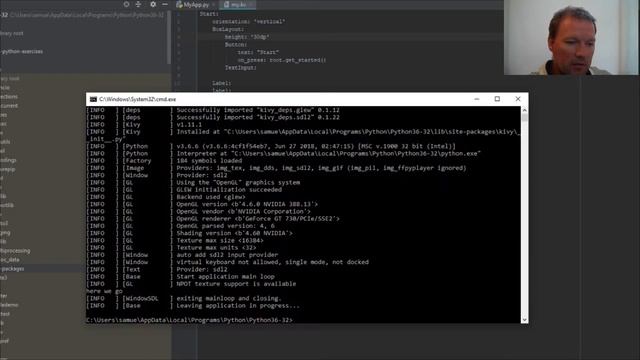The image size is (640, 360).
Task: Click the locate-file target icon in project toolbar
Action: click(126, 4)
